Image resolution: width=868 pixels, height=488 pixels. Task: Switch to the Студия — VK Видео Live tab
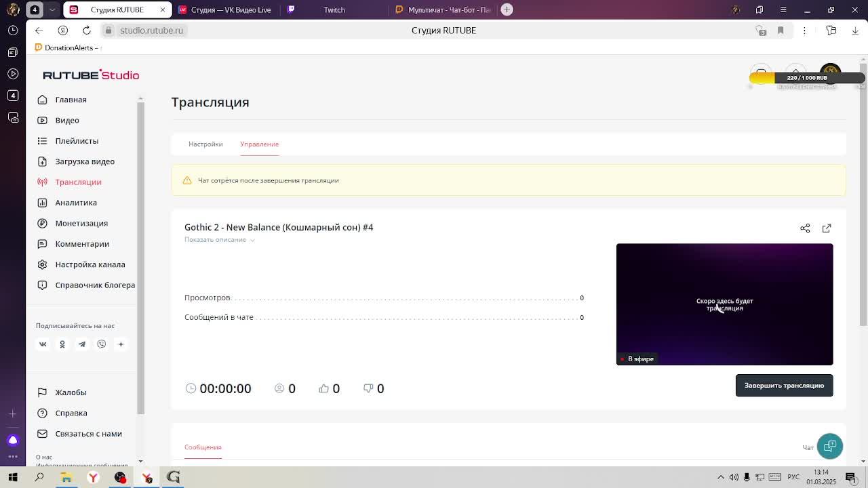[x=224, y=9]
